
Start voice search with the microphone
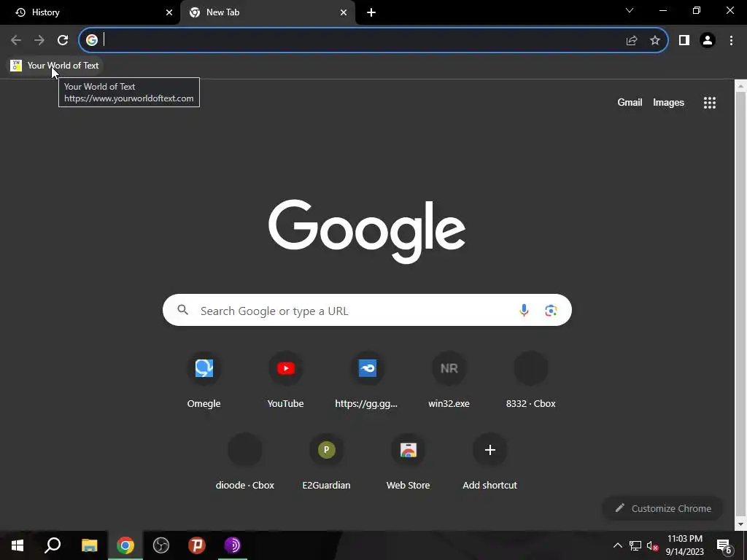524,310
